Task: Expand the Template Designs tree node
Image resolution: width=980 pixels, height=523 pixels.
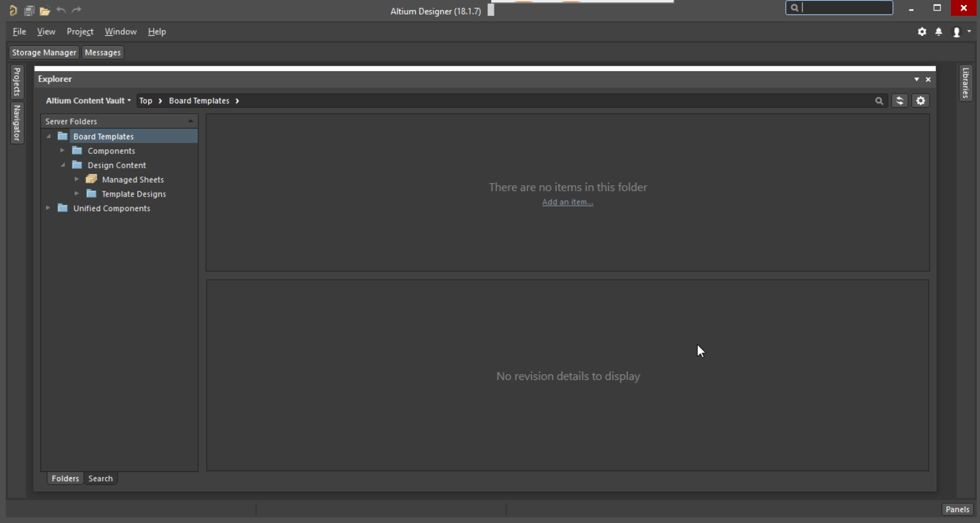Action: [77, 194]
